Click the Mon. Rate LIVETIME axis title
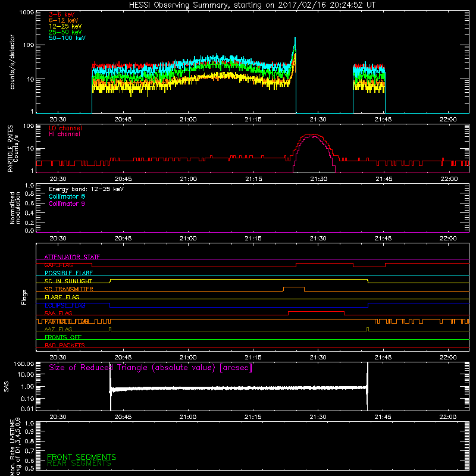This screenshot has width=476, height=476. (15, 446)
